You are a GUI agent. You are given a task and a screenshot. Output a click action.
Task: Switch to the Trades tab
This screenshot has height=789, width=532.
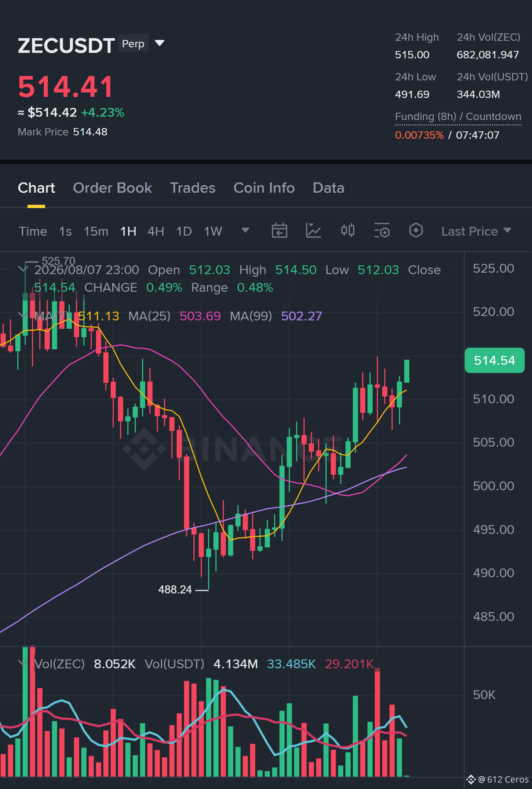[193, 188]
